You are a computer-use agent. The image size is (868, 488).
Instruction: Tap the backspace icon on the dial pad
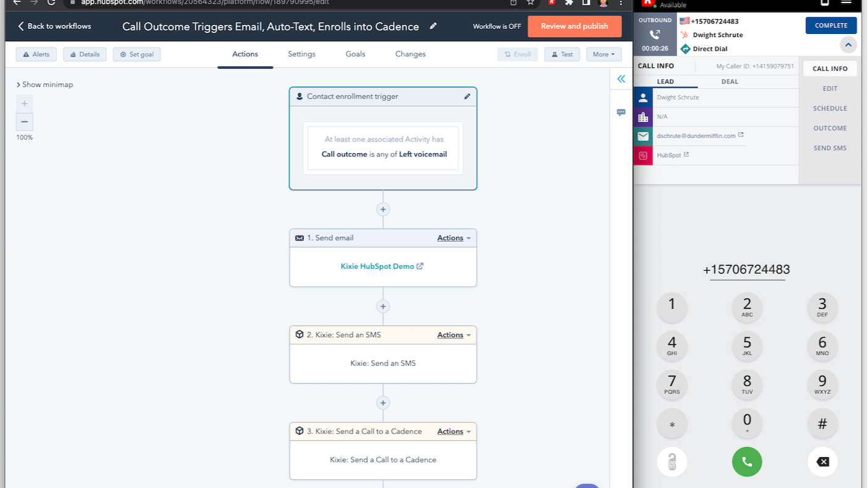[x=822, y=461]
